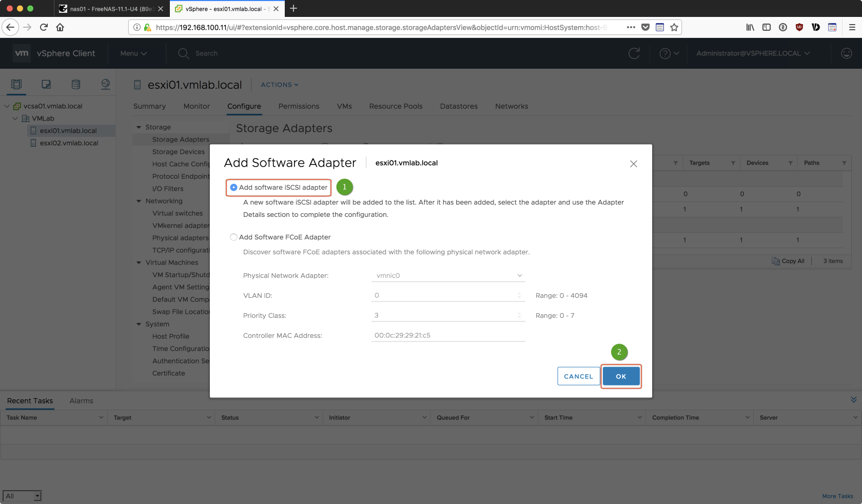Viewport: 862px width, 504px height.
Task: Collapse the VMLab datacenter tree node
Action: tap(15, 118)
